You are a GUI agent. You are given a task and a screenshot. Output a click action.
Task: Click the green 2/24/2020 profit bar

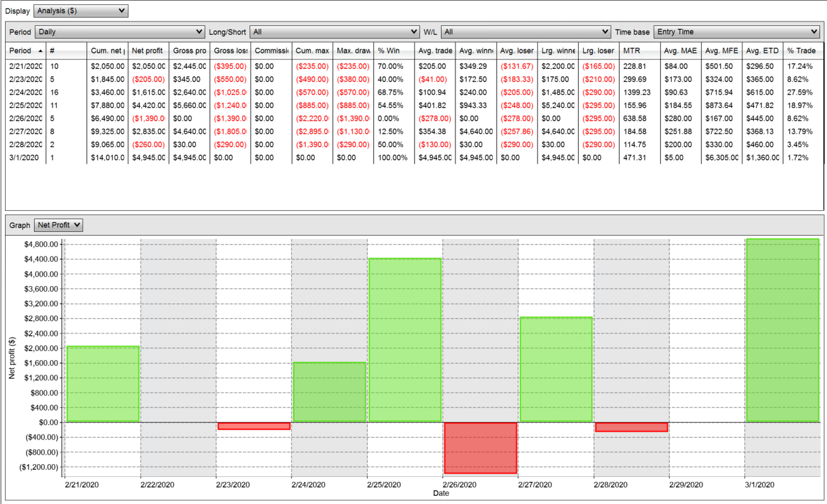coord(329,392)
